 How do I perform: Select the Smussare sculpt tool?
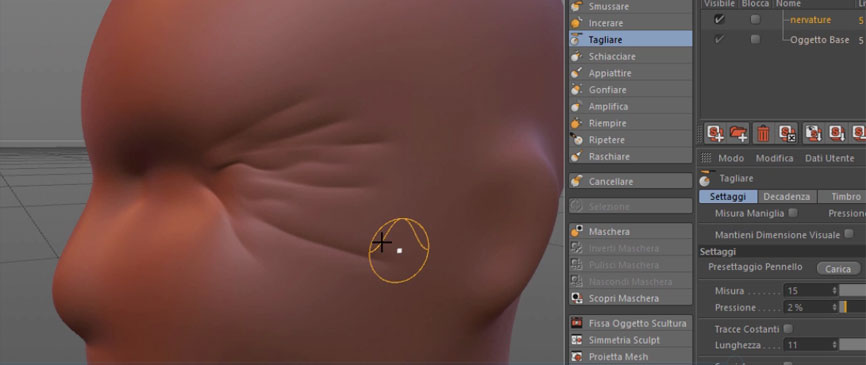tap(630, 7)
